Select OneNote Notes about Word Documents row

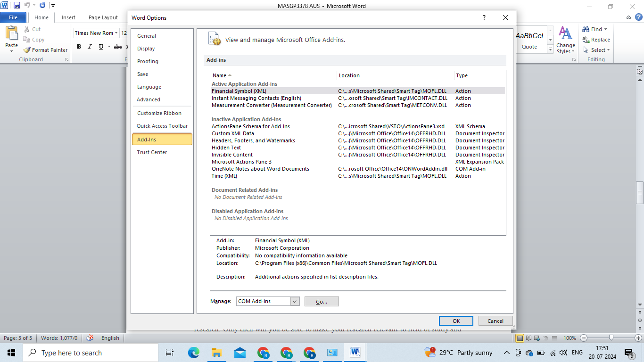358,169
